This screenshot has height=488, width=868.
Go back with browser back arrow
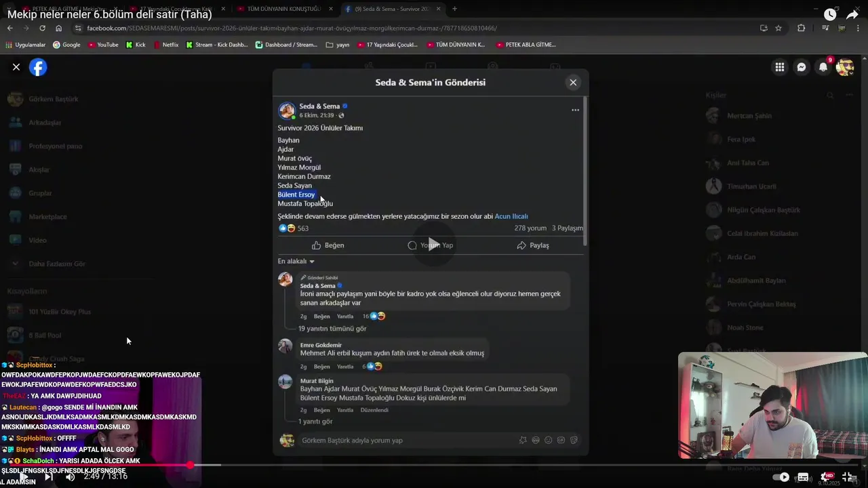(9, 28)
